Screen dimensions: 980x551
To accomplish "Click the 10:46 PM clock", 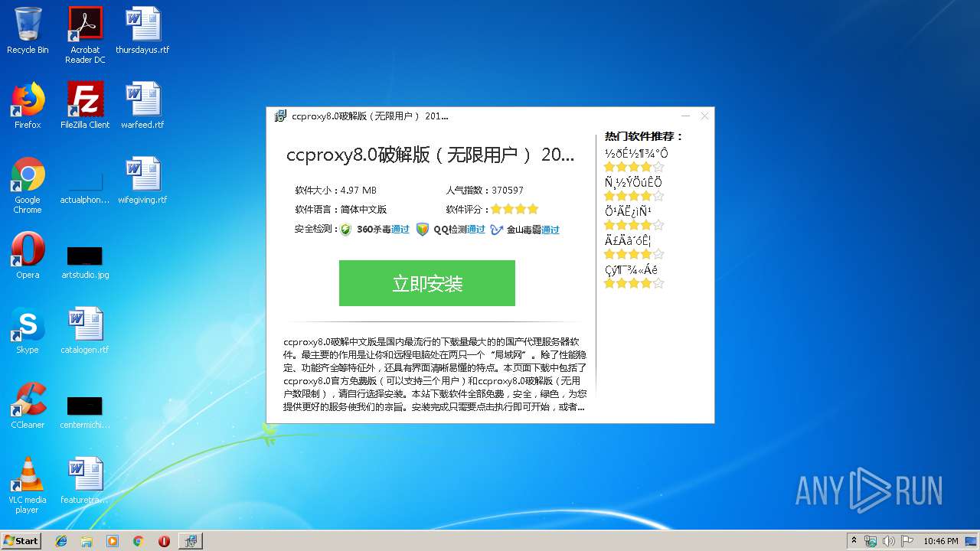I will [941, 541].
